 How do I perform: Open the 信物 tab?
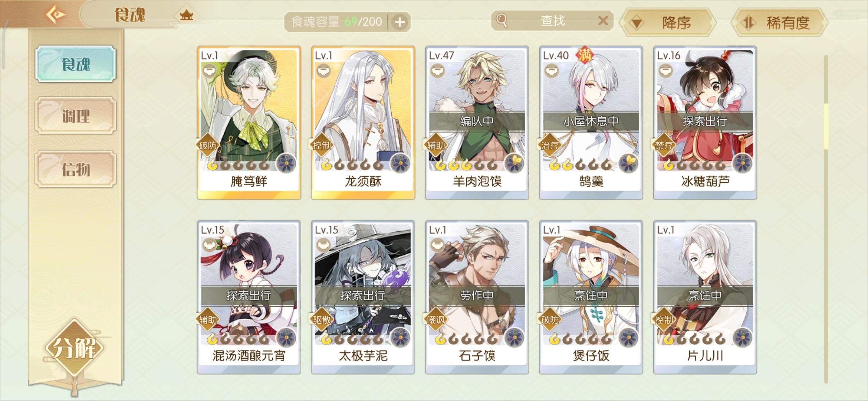(76, 169)
